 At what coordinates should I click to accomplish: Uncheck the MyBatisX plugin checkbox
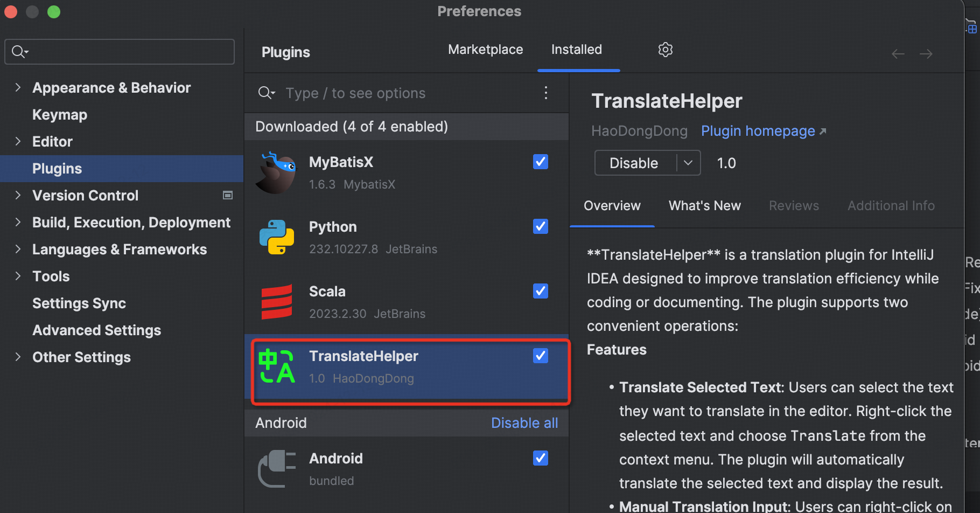(x=541, y=162)
